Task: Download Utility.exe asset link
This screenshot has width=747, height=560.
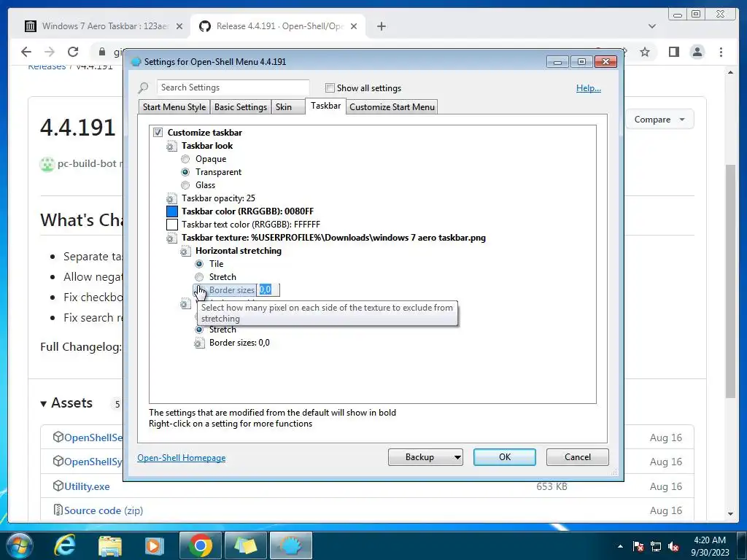Action: pyautogui.click(x=87, y=486)
